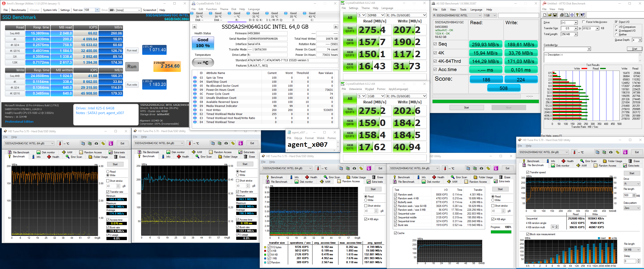Click thermometer icon in HD Tune orange write-graph window
Image resolution: width=644 pixels, height=269 pixels.
click(x=60, y=143)
